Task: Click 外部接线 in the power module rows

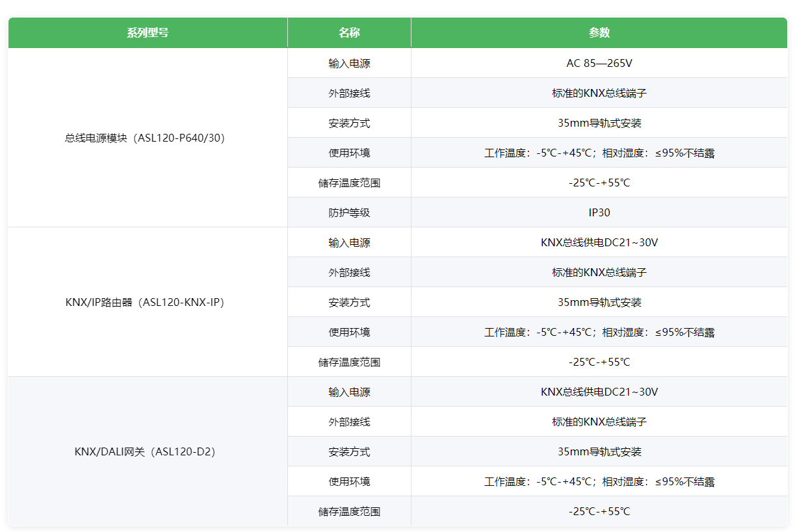Action: tap(349, 94)
